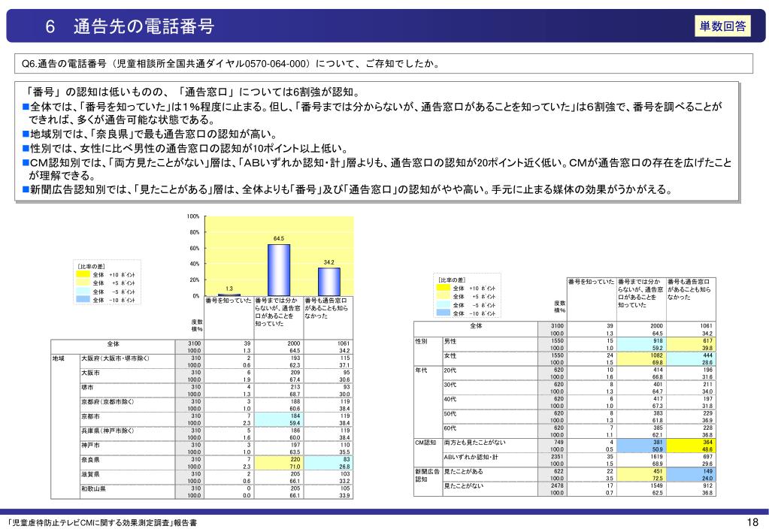This screenshot has width=769, height=532.
Task: Select the '両方とも見たことがない' row label
Action: click(474, 443)
